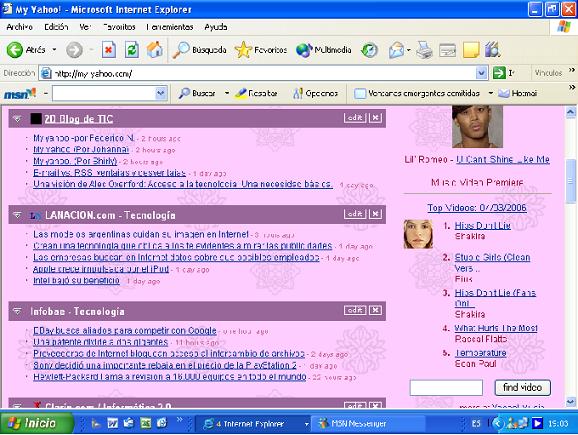Open Hotmail from MSN toolbar

(518, 93)
